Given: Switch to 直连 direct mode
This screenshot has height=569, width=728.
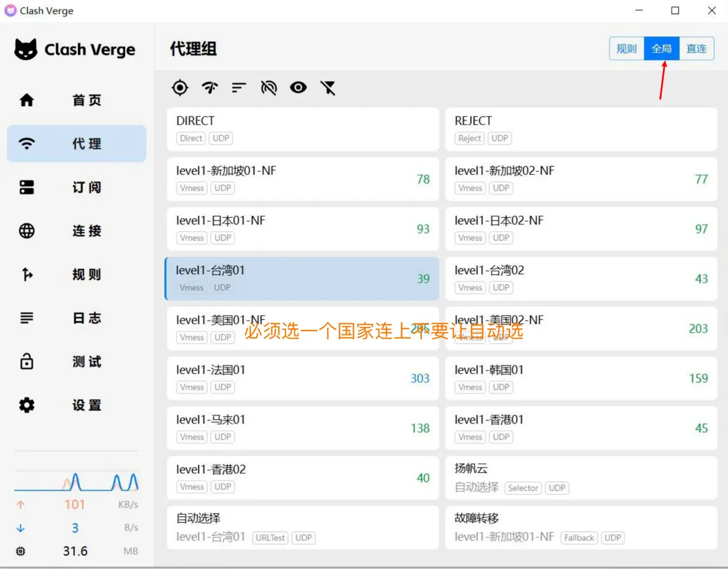Looking at the screenshot, I should pyautogui.click(x=696, y=48).
